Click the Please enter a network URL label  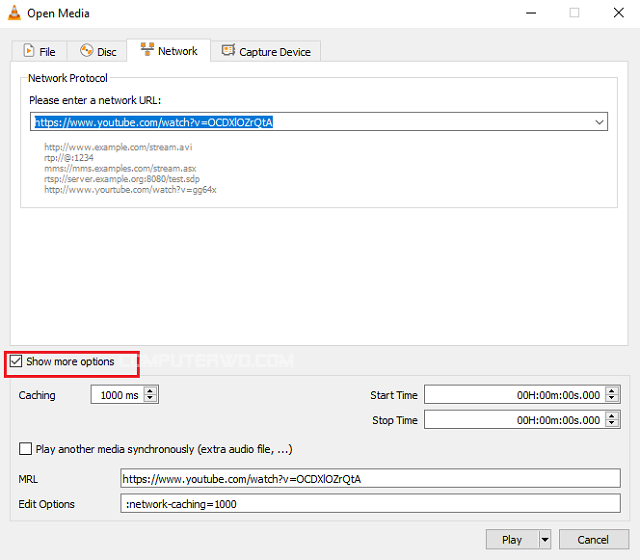click(x=95, y=100)
